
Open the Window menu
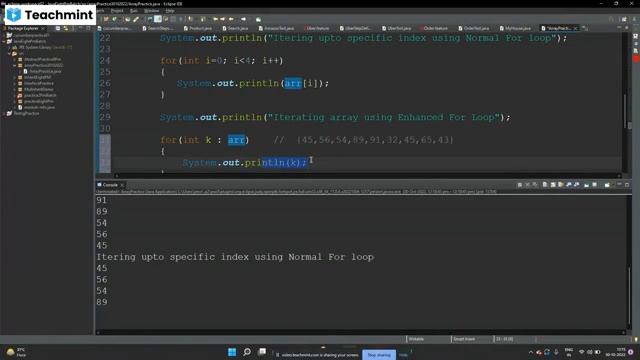(151, 11)
